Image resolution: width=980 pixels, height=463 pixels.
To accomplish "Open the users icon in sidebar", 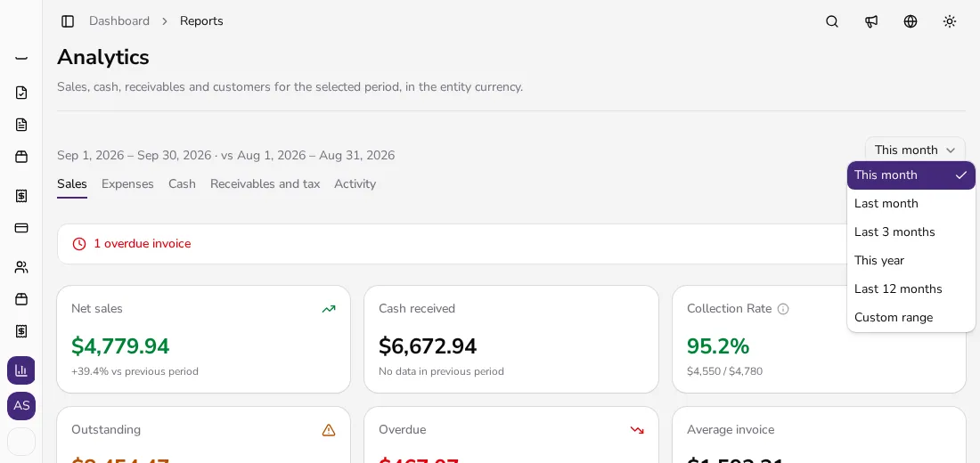I will pos(21,267).
